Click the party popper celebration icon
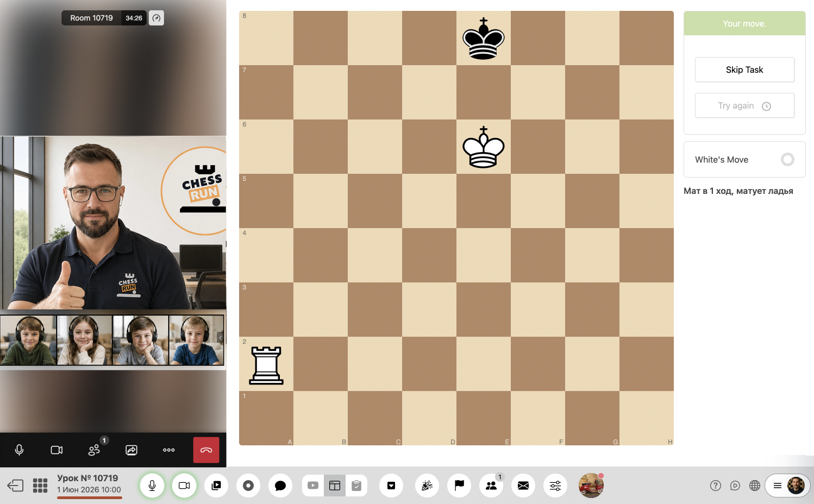 (427, 486)
